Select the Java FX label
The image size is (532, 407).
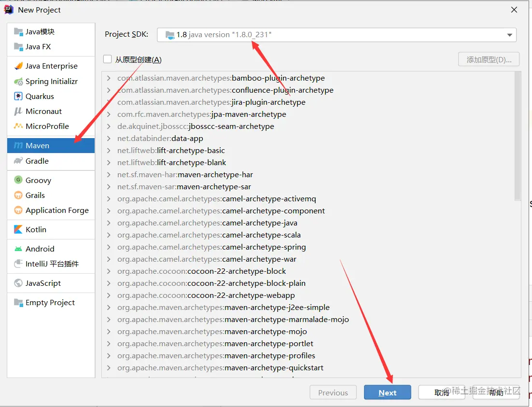click(38, 46)
